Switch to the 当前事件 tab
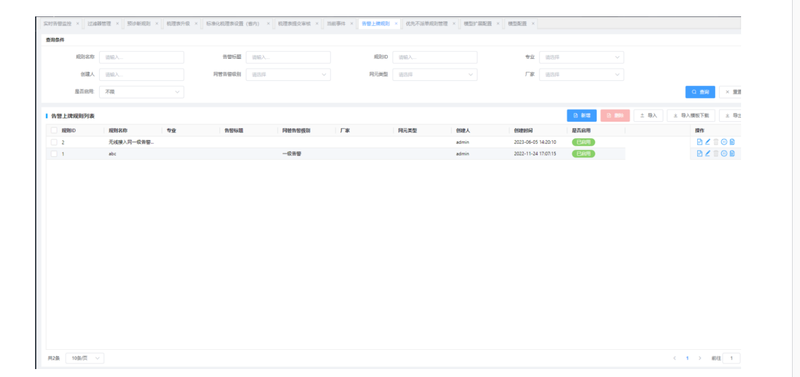800x377 pixels. coord(336,23)
